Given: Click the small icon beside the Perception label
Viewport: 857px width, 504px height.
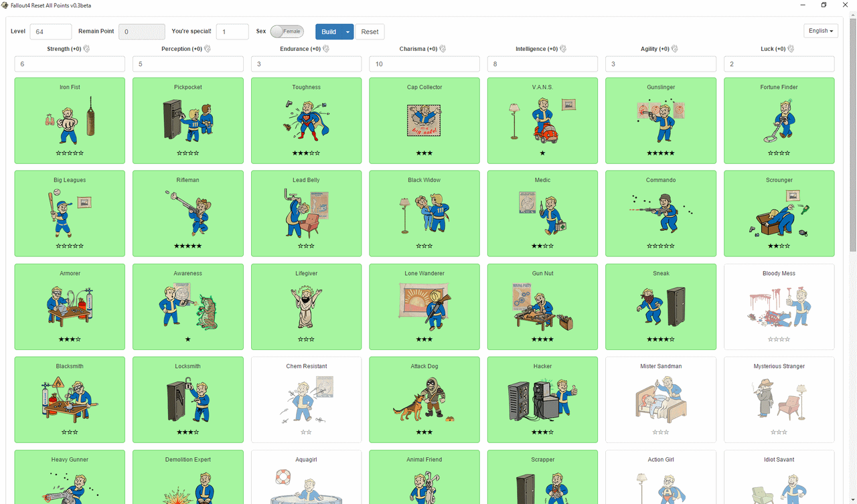Looking at the screenshot, I should 208,49.
